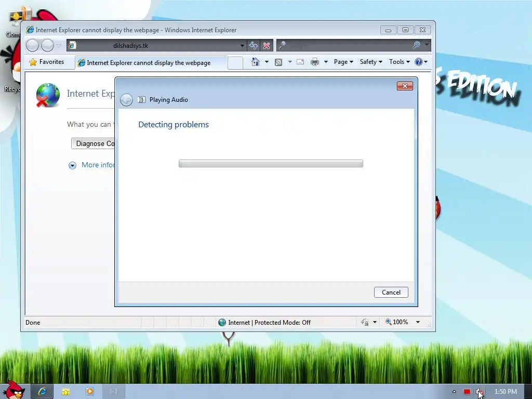Click the volume speaker tray icon

(x=478, y=392)
